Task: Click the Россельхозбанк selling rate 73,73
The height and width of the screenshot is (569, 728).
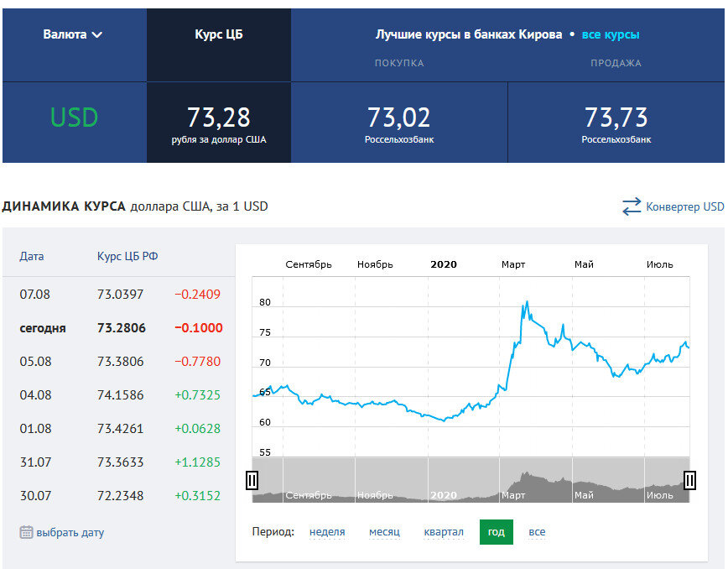Action: click(x=616, y=117)
